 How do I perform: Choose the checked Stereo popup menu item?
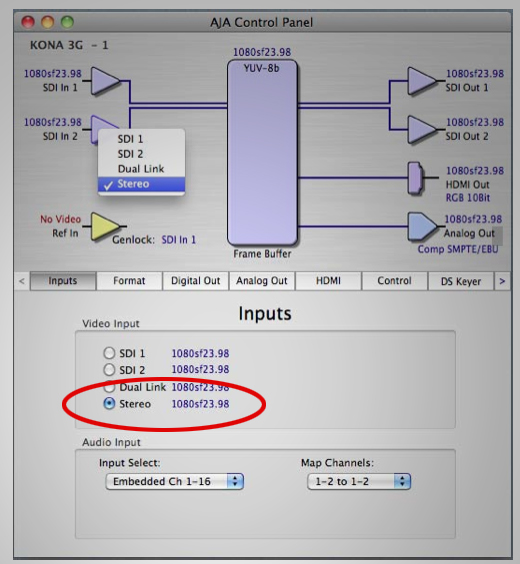click(x=141, y=184)
